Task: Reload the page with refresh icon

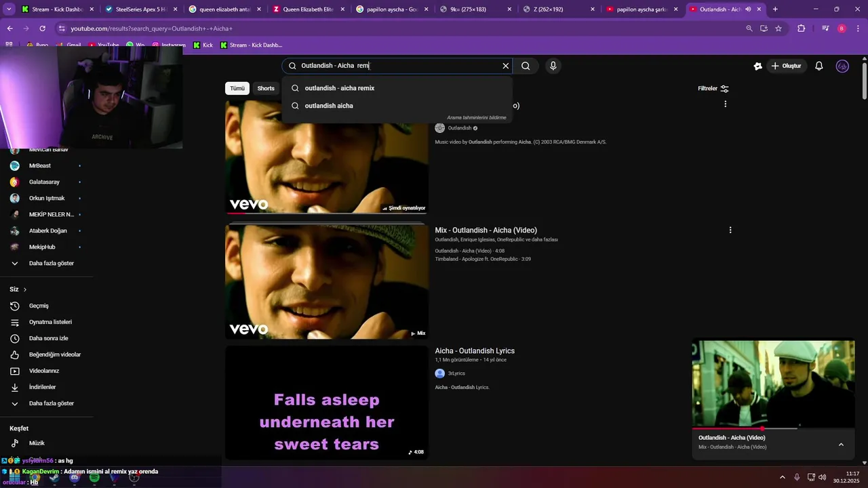Action: [x=42, y=28]
